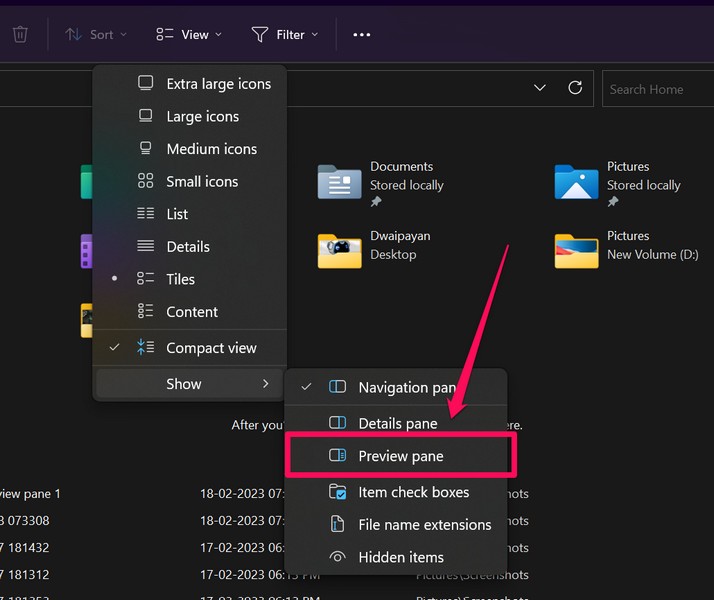This screenshot has height=600, width=714.
Task: Toggle Hidden items visibility
Action: pyautogui.click(x=400, y=557)
